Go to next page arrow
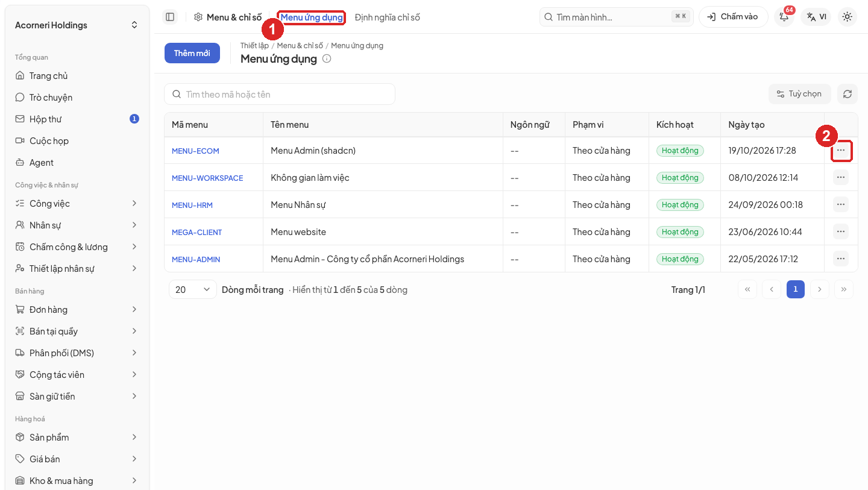 820,289
